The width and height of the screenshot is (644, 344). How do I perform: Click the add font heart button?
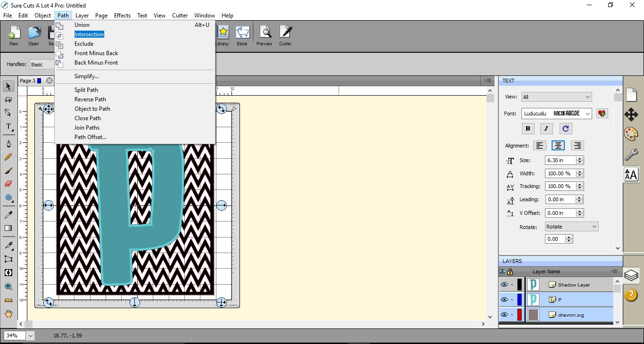(602, 114)
